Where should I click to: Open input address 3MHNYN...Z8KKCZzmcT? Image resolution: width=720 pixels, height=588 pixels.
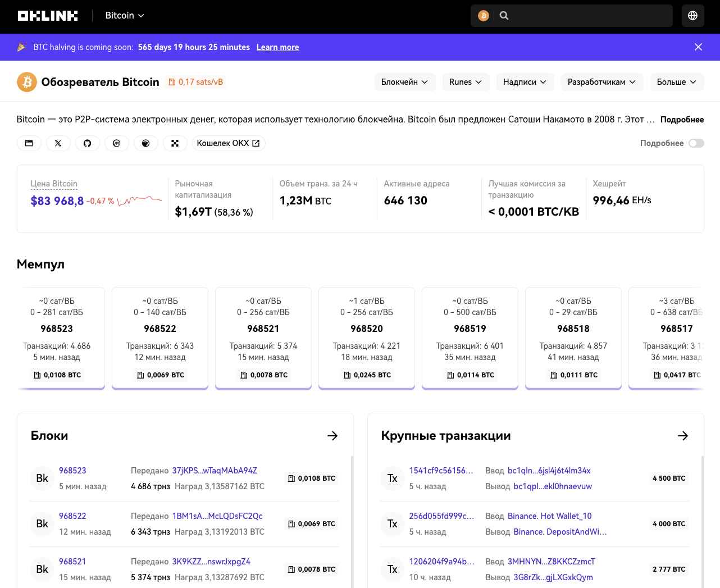coord(552,562)
